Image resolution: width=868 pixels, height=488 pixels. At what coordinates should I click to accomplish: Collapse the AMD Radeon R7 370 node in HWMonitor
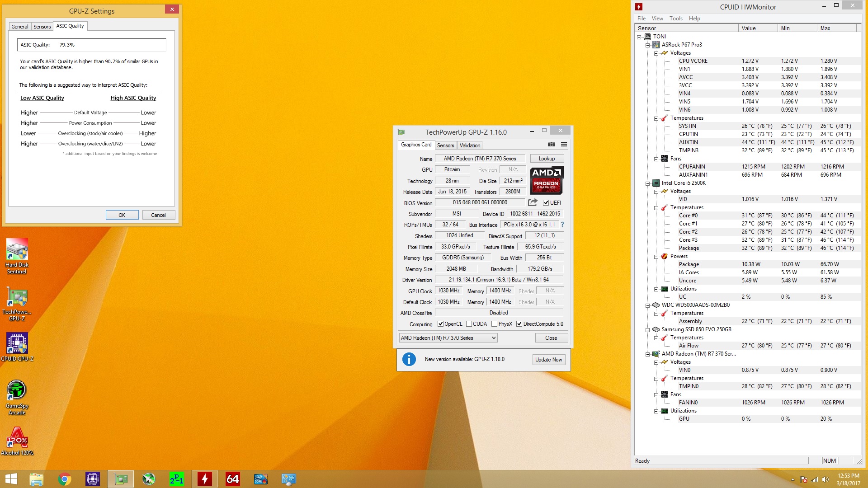pyautogui.click(x=647, y=354)
